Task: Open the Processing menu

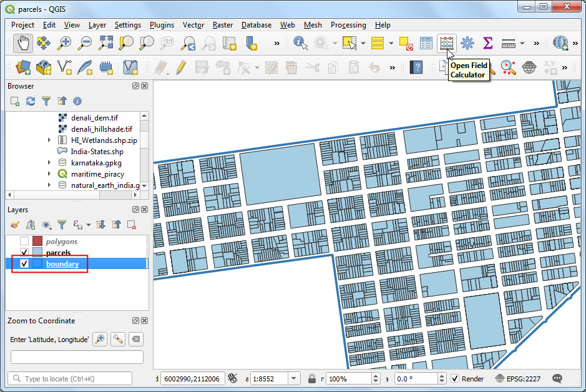Action: tap(348, 25)
